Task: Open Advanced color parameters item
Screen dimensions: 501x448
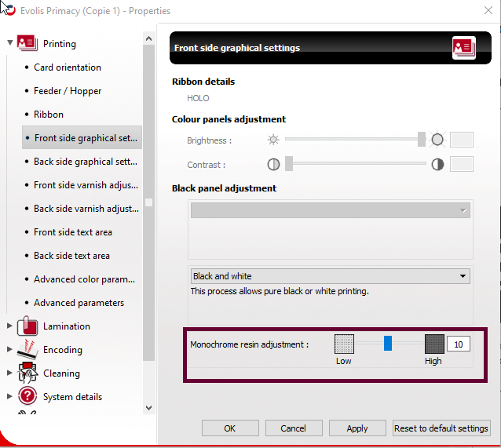Action: click(x=84, y=279)
